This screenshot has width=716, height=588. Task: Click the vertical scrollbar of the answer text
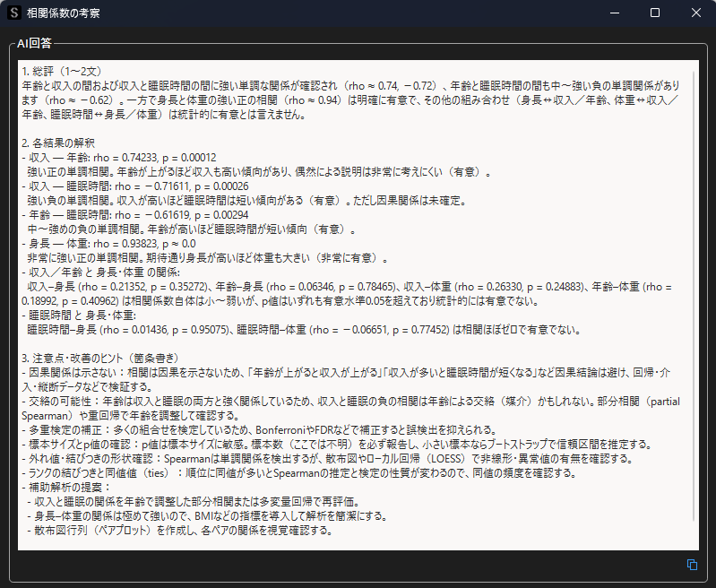[694, 296]
